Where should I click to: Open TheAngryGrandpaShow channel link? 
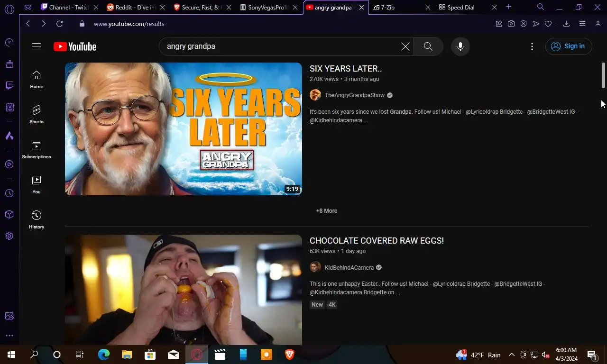click(x=354, y=95)
